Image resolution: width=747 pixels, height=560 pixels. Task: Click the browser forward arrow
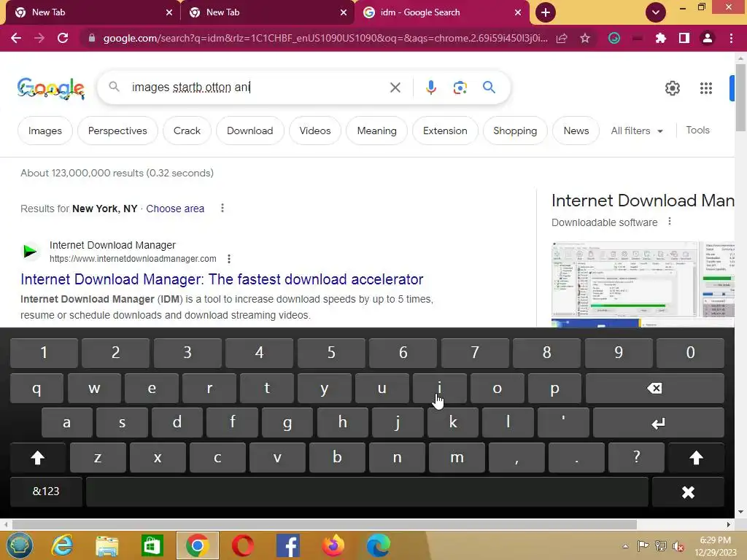point(39,38)
